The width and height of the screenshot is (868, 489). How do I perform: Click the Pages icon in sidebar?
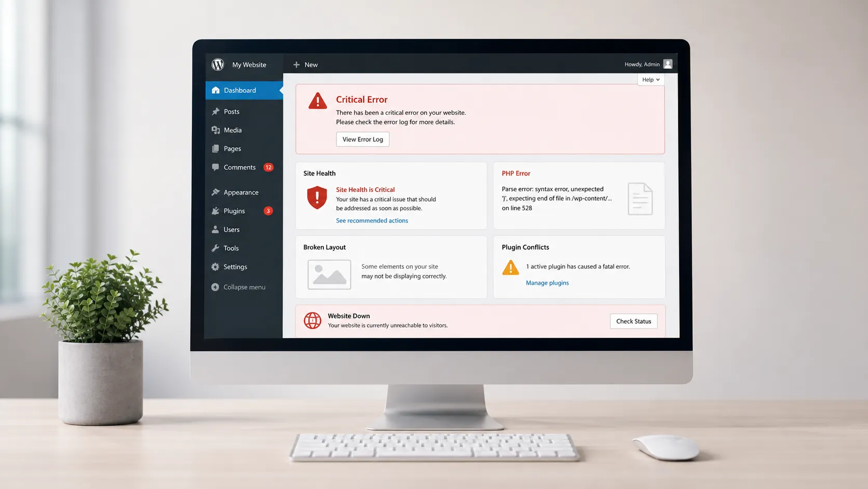(215, 149)
